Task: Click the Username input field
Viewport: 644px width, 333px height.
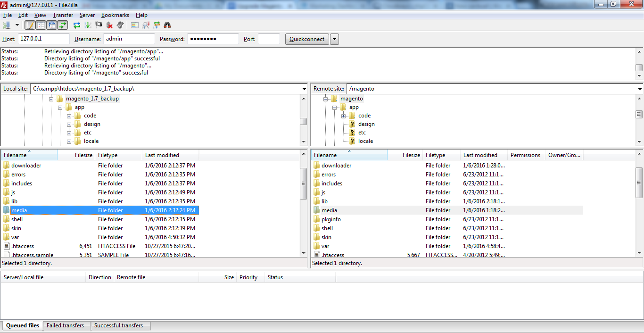Action: [129, 39]
